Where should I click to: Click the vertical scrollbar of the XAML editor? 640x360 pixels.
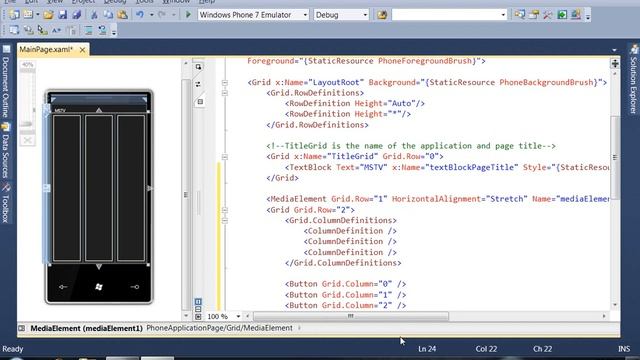pos(615,157)
